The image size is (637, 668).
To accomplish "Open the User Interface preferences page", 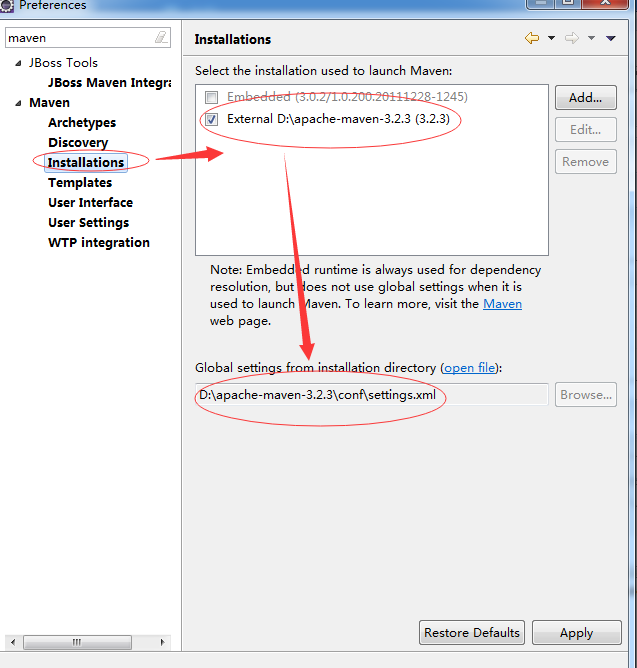I will (90, 203).
